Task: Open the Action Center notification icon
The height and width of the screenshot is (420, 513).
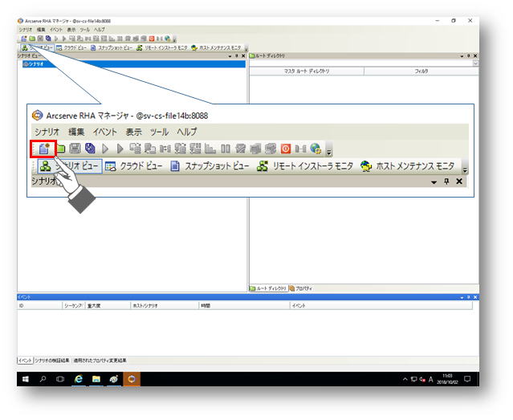Action: (x=467, y=379)
